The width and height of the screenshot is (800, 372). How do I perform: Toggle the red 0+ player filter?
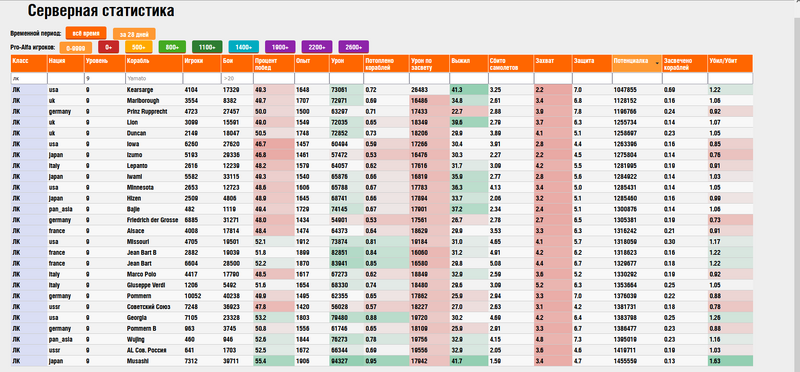[x=108, y=47]
